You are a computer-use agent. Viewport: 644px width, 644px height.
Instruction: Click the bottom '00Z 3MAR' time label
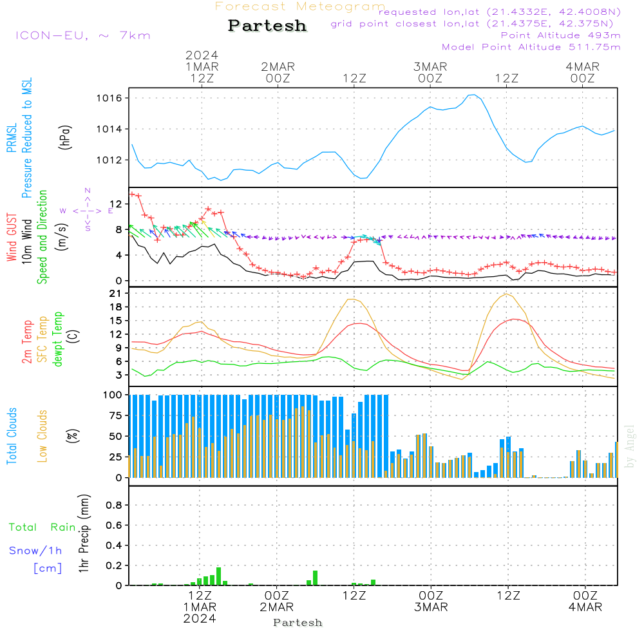pos(431,601)
